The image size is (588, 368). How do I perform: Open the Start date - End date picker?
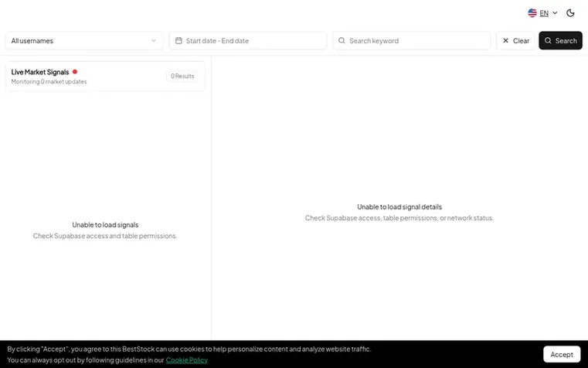click(248, 40)
